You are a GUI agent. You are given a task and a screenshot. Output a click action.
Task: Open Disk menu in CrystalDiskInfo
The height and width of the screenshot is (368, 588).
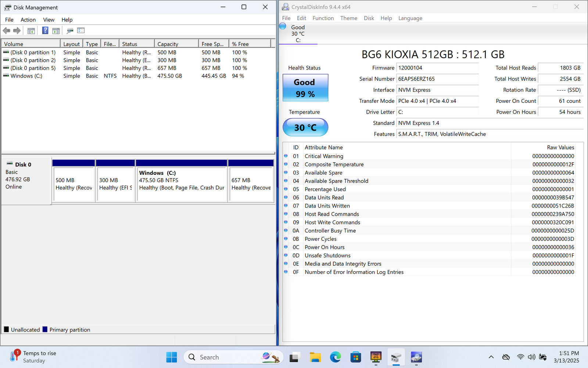[369, 18]
